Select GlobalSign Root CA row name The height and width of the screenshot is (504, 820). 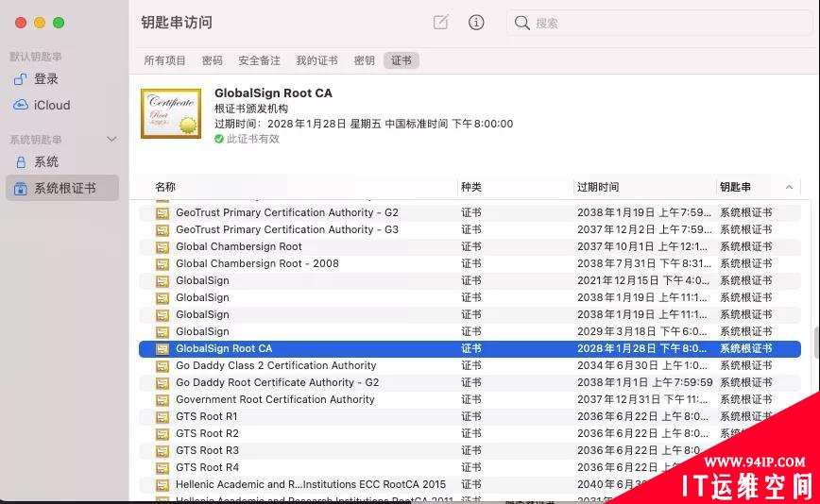224,348
